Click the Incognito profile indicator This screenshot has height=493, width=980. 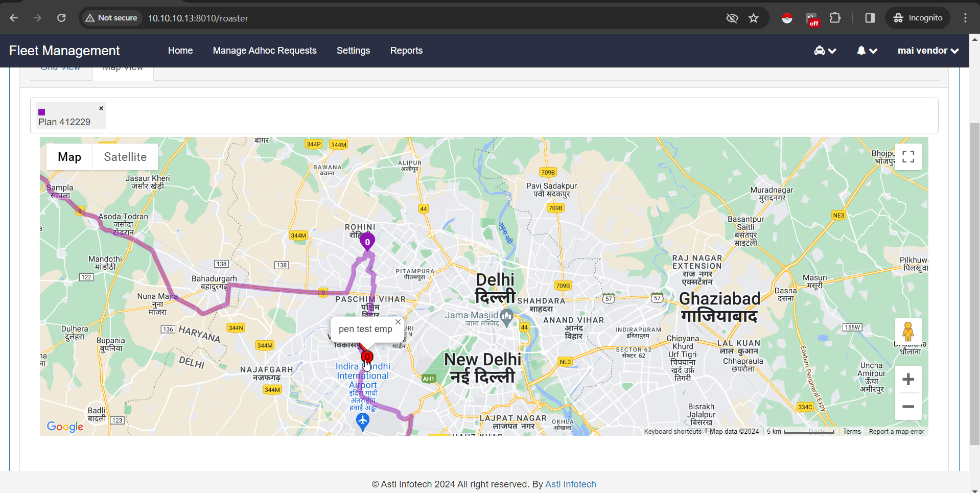(x=918, y=18)
